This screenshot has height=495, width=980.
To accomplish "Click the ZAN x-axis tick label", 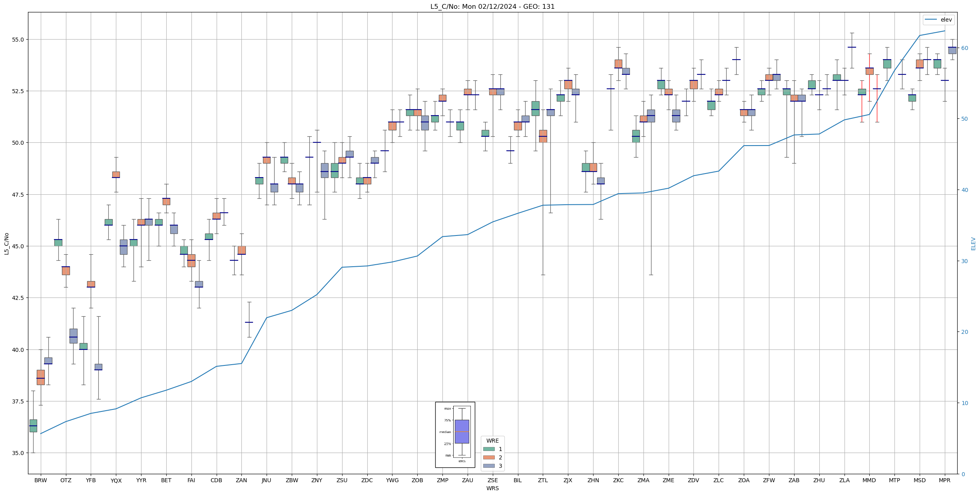I will [241, 480].
